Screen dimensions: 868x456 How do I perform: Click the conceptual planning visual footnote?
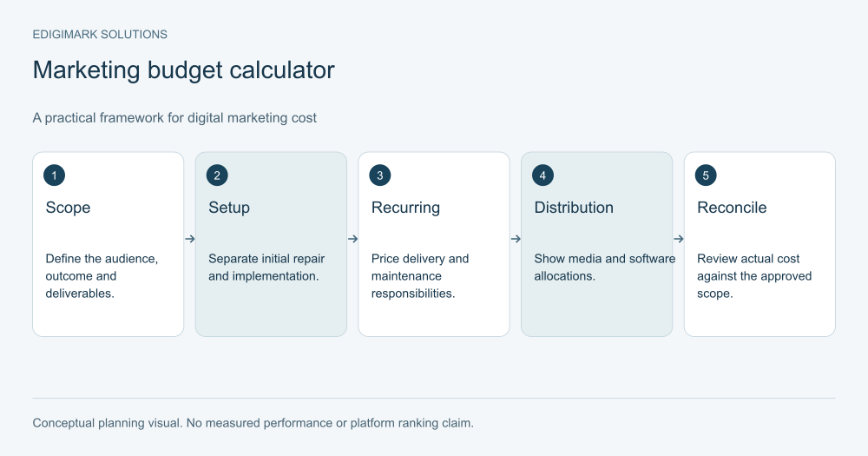click(x=253, y=423)
